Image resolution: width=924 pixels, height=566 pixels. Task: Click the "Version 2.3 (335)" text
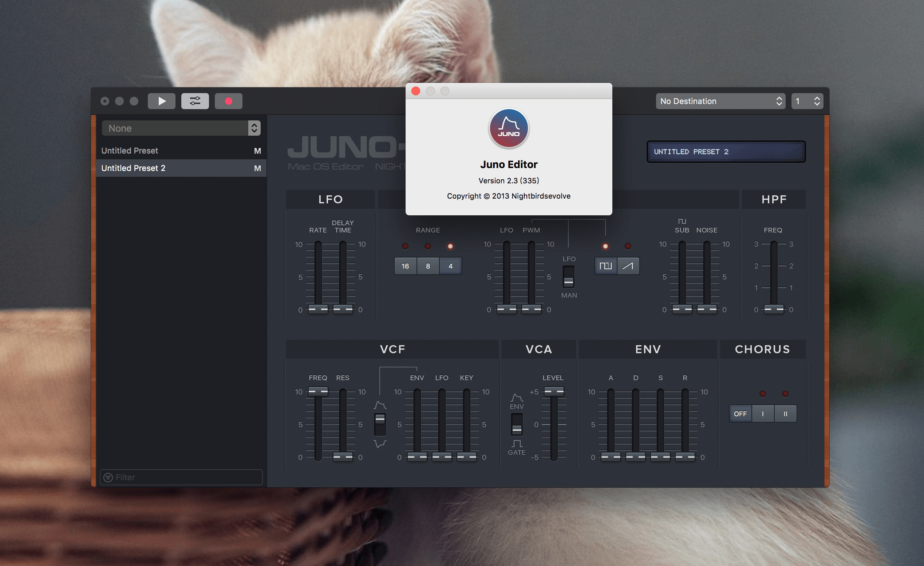click(x=509, y=180)
